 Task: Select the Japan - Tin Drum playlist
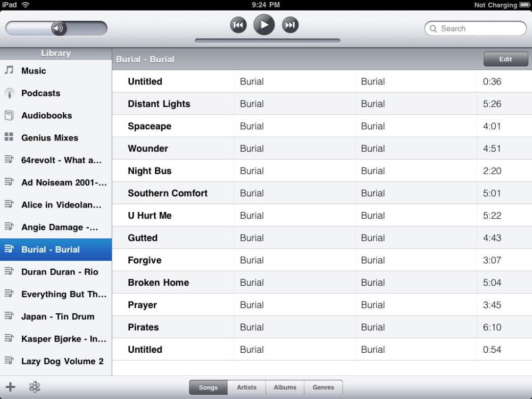[56, 317]
